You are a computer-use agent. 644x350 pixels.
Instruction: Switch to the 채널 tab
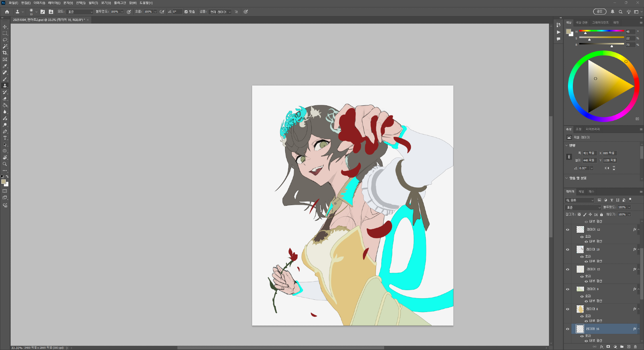pyautogui.click(x=581, y=192)
